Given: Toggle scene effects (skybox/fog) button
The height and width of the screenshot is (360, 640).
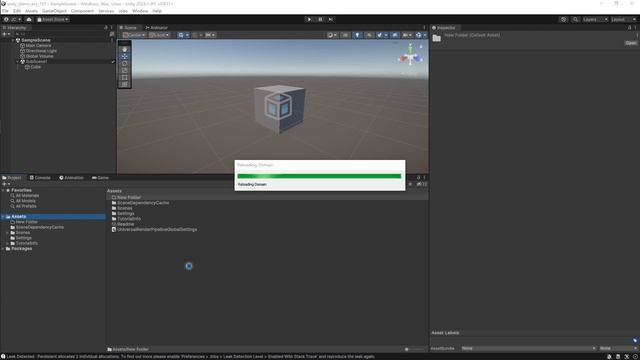Looking at the screenshot, I should pyautogui.click(x=380, y=35).
